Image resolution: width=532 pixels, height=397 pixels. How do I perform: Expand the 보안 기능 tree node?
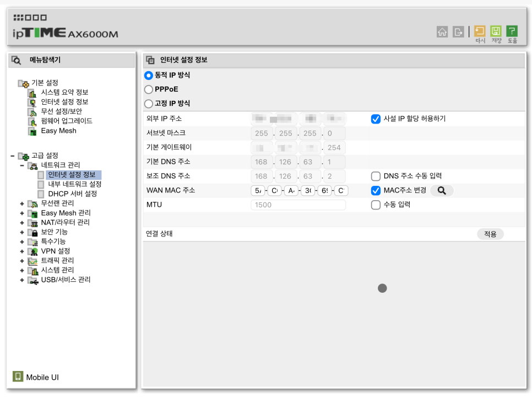[22, 232]
